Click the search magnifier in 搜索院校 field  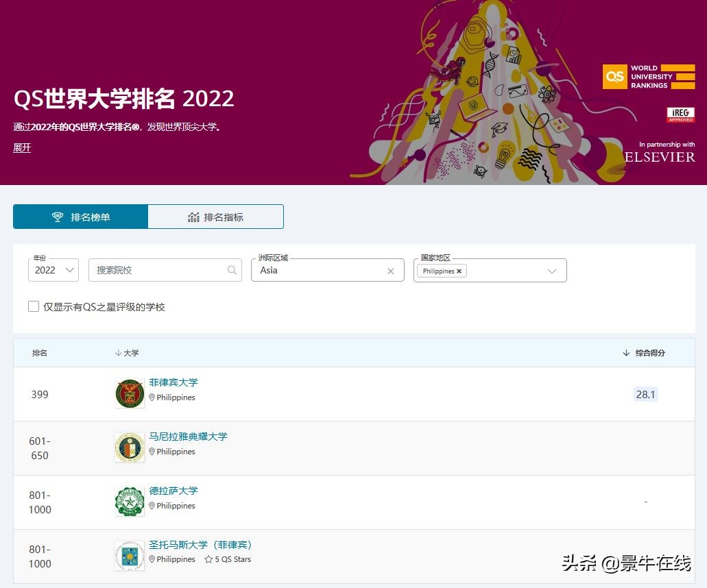232,270
